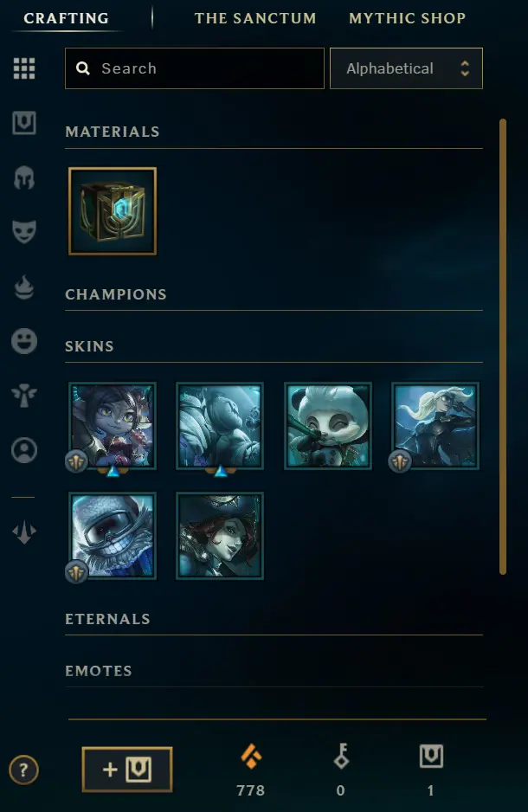Select the Crafting tab
Screen dimensions: 528x812
(67, 18)
